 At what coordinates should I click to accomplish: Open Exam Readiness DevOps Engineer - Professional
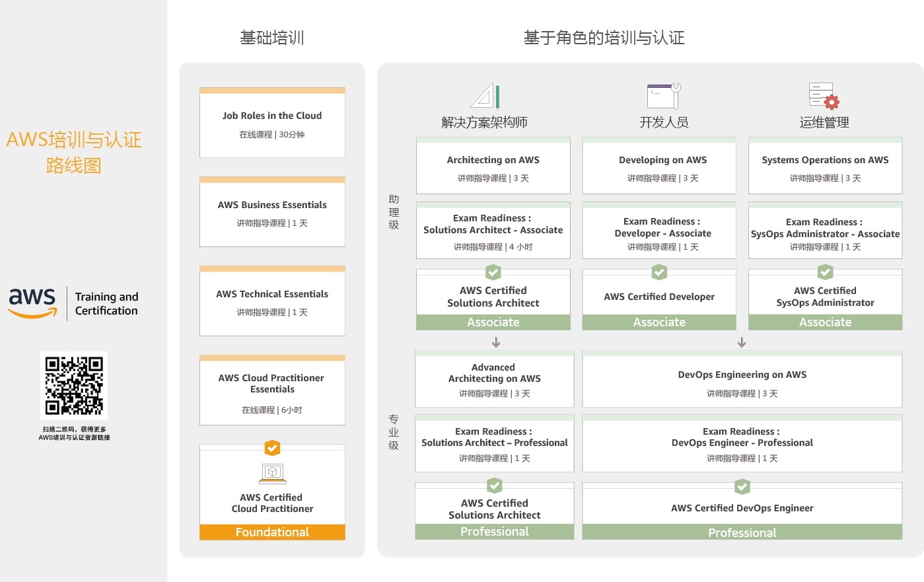[x=742, y=443]
